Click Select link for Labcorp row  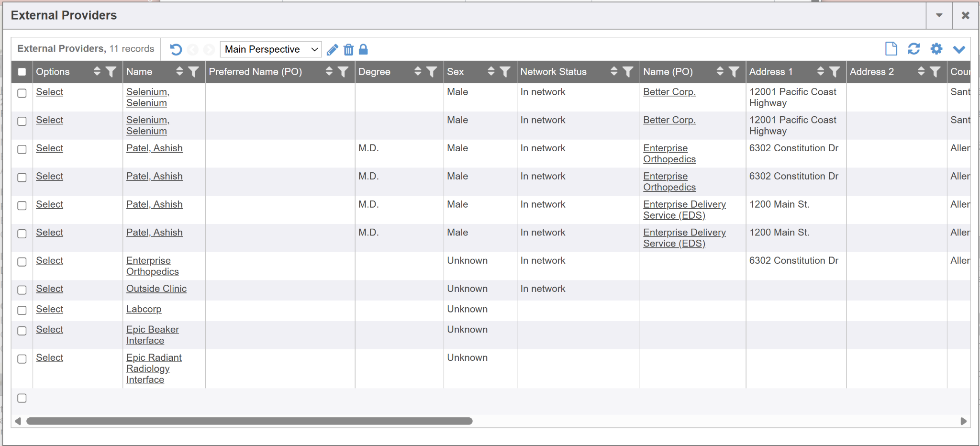tap(49, 309)
